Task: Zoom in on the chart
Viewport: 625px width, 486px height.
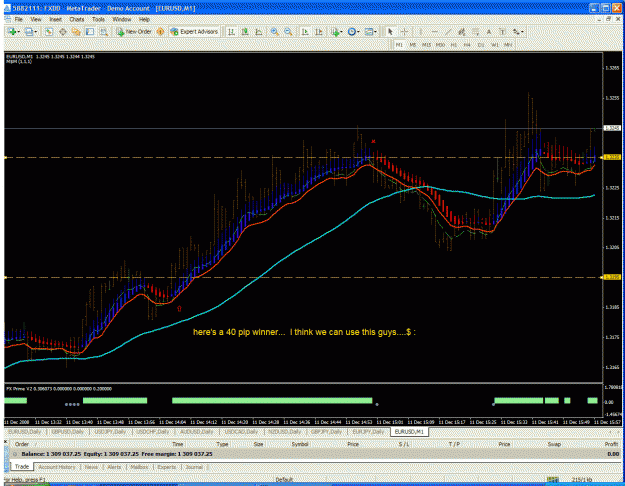Action: point(274,32)
